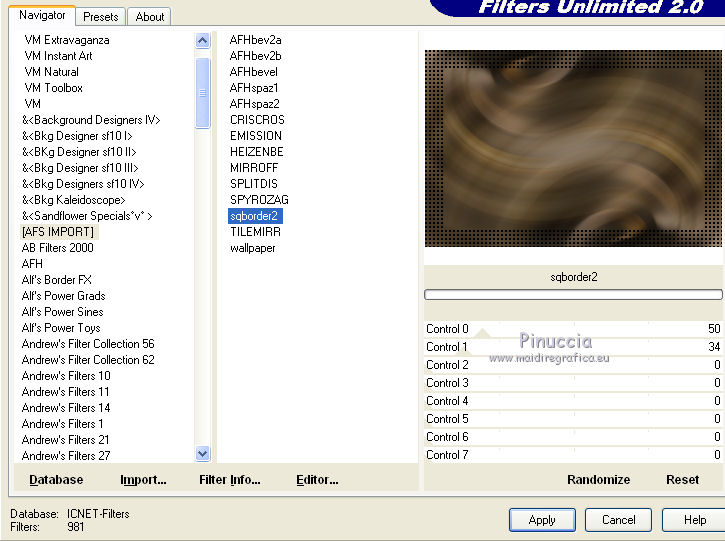Select Alf's Power Toys category
The height and width of the screenshot is (541, 725).
coord(61,328)
